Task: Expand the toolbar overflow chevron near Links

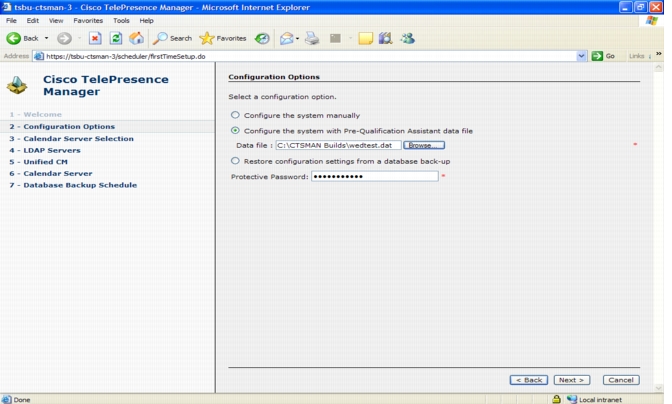Action: (659, 54)
